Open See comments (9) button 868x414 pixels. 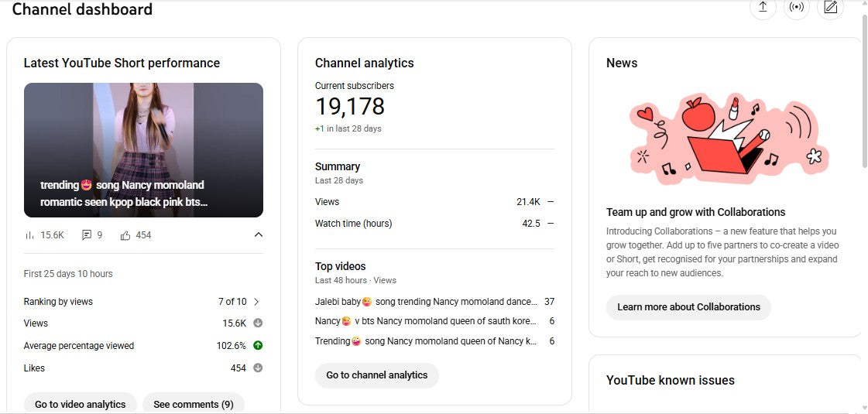[x=194, y=404]
